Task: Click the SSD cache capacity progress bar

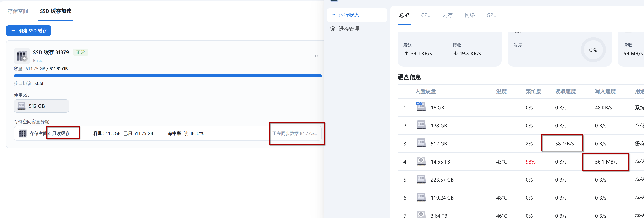Action: point(168,76)
